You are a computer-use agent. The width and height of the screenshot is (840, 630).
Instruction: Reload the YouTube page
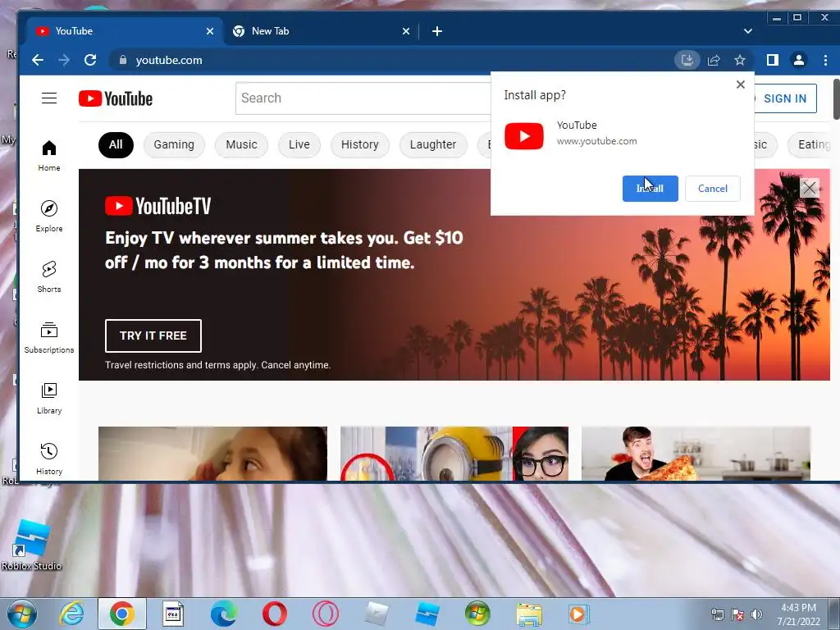90,60
